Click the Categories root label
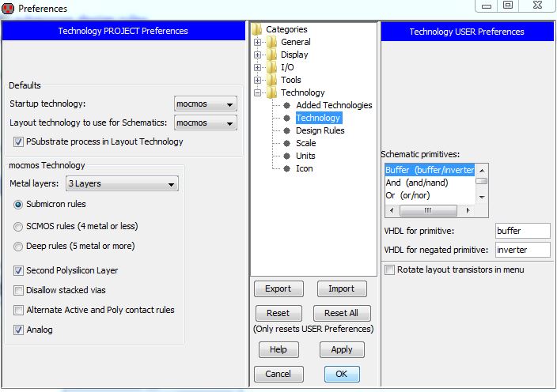 pyautogui.click(x=286, y=29)
